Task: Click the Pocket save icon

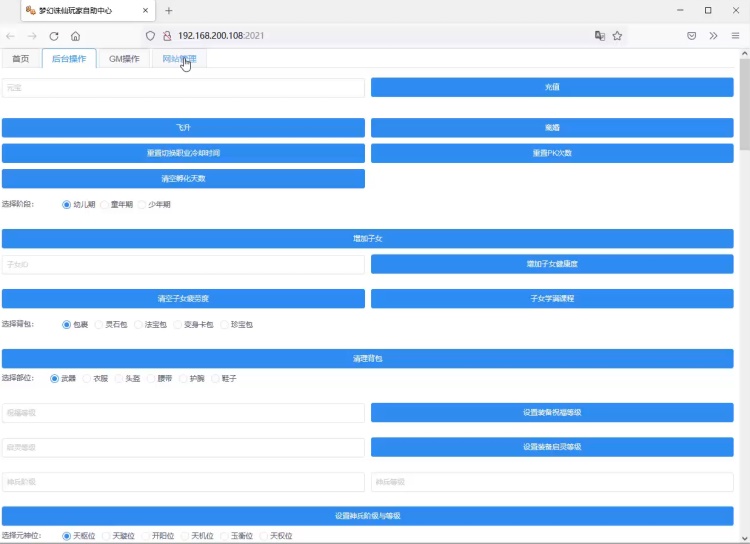Action: click(x=691, y=35)
